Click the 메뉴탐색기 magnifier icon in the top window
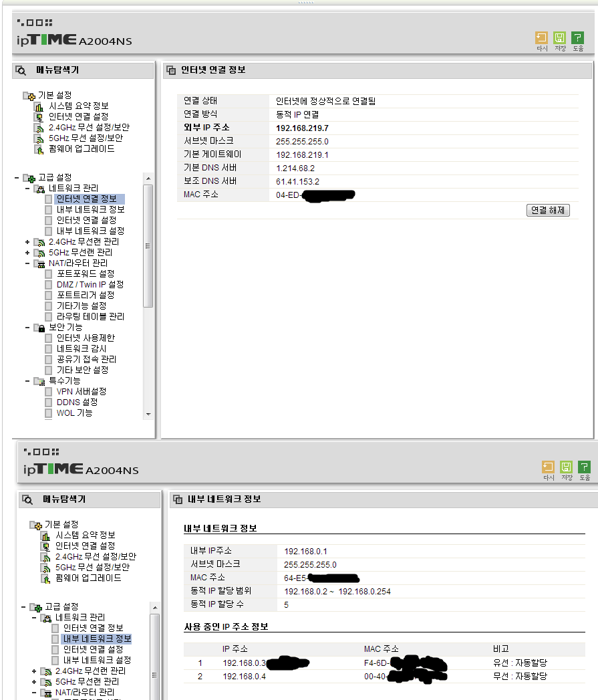The image size is (598, 700). point(21,70)
